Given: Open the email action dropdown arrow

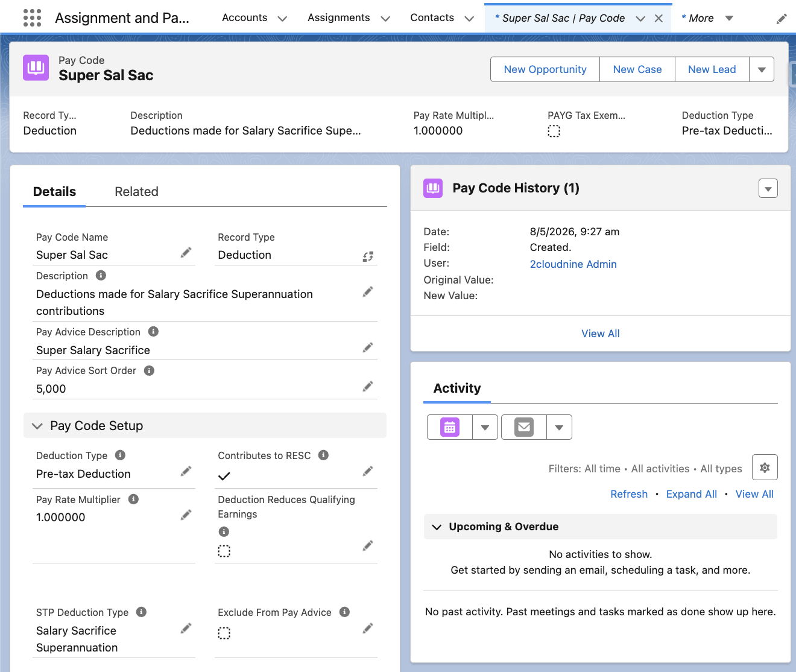Looking at the screenshot, I should pyautogui.click(x=559, y=427).
